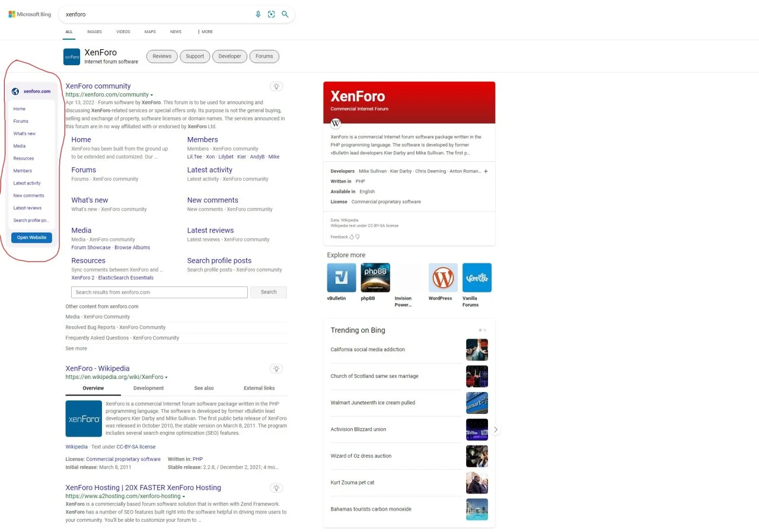Click the magnifier search icon

coord(285,14)
